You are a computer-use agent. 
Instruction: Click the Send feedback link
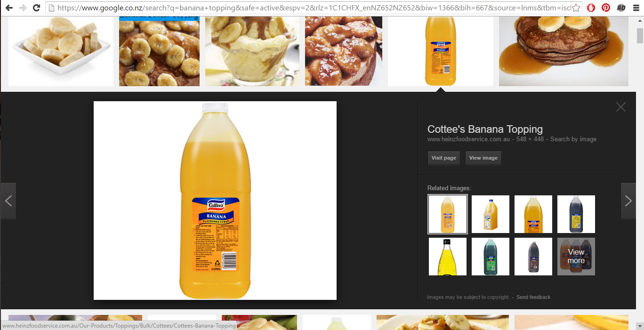click(x=533, y=297)
